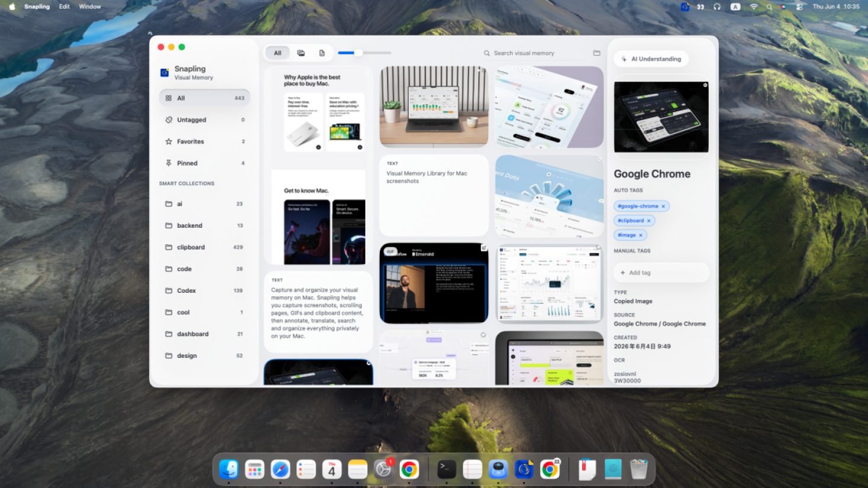868x488 pixels.
Task: Open the ai smart collection
Action: (x=205, y=204)
